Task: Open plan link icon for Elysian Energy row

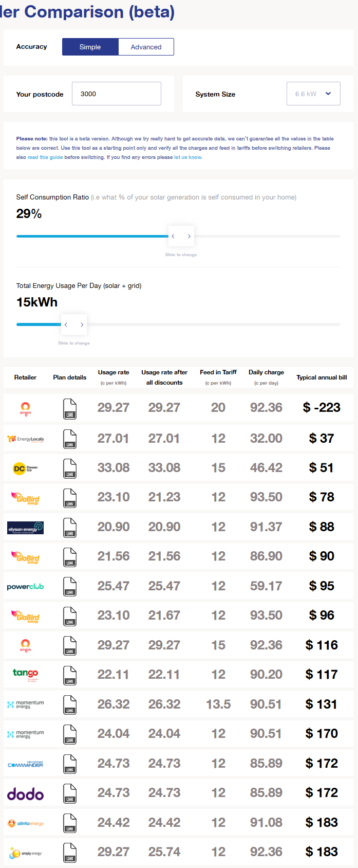Action: [x=70, y=528]
